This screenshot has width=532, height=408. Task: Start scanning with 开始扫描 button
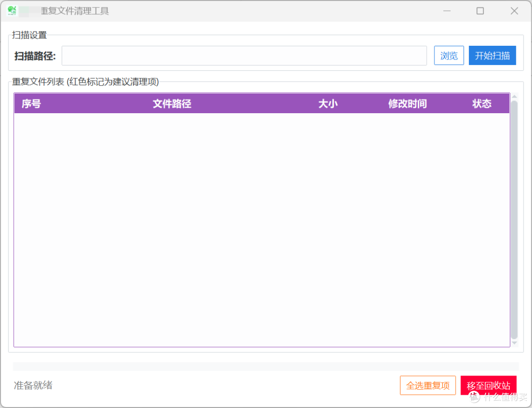(492, 56)
